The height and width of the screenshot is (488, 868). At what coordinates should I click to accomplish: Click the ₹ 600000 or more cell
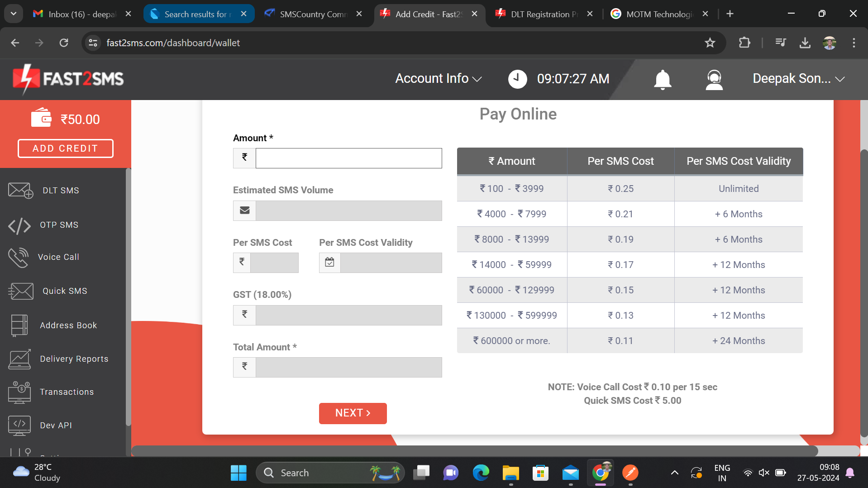tap(512, 341)
